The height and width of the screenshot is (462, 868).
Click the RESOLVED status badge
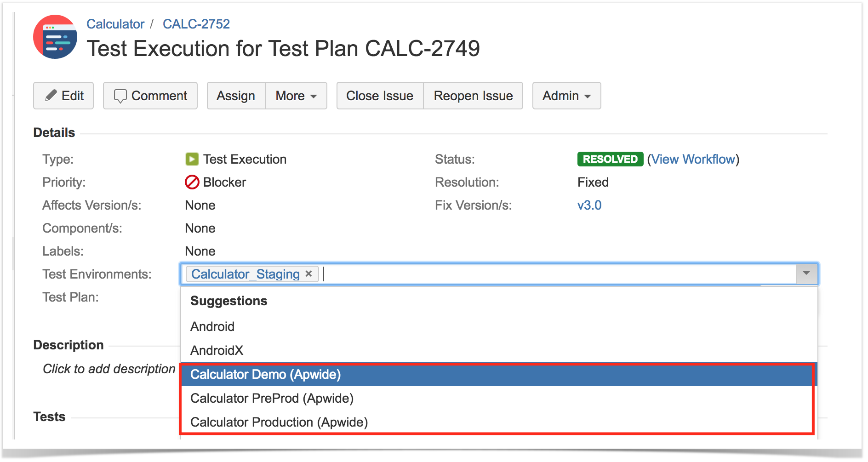[x=610, y=159]
